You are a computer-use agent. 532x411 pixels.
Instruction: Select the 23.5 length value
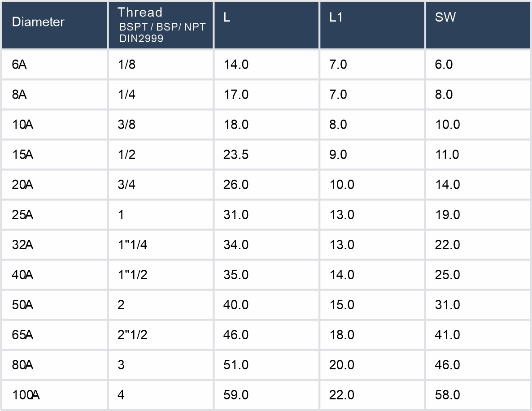(x=236, y=155)
